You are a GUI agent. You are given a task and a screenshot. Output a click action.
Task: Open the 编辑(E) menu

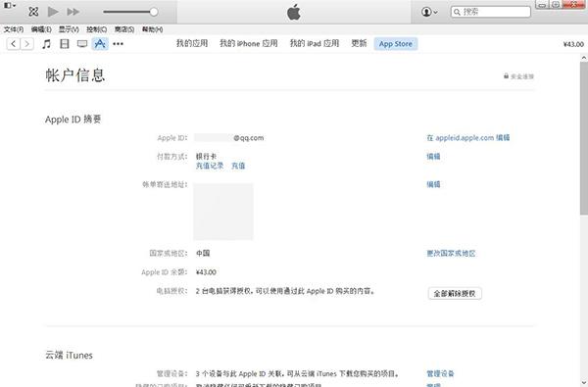click(x=41, y=29)
